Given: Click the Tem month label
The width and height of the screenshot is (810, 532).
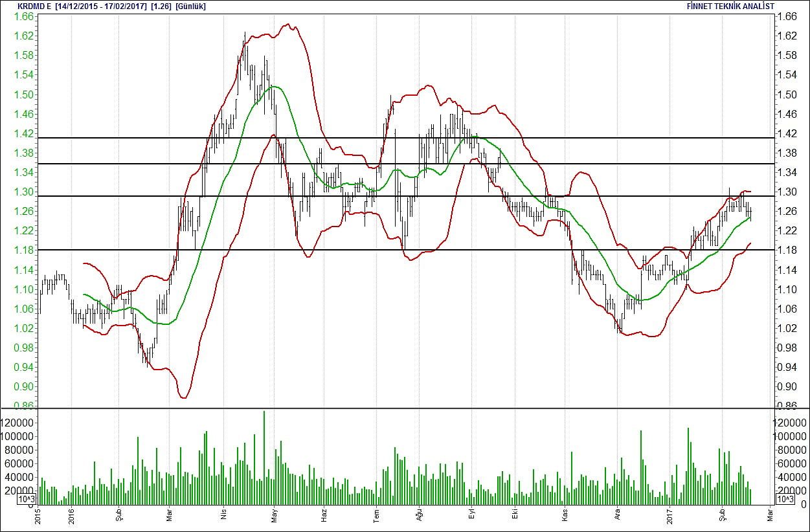Looking at the screenshot, I should [376, 516].
